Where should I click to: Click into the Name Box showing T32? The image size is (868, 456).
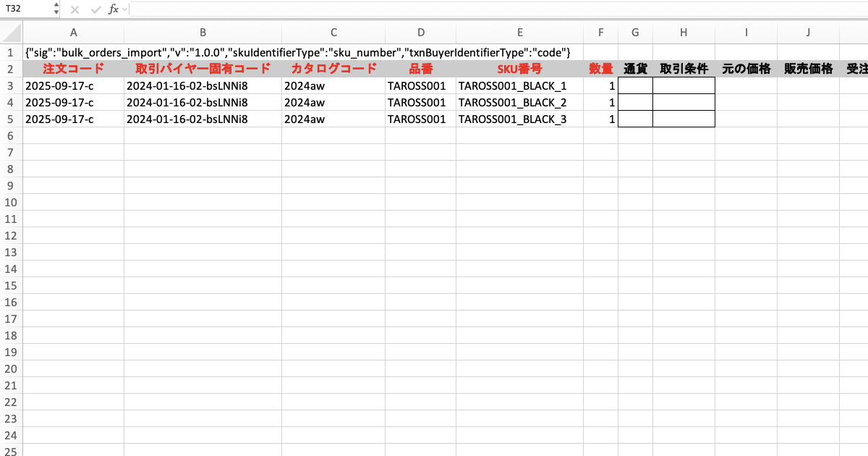point(26,9)
